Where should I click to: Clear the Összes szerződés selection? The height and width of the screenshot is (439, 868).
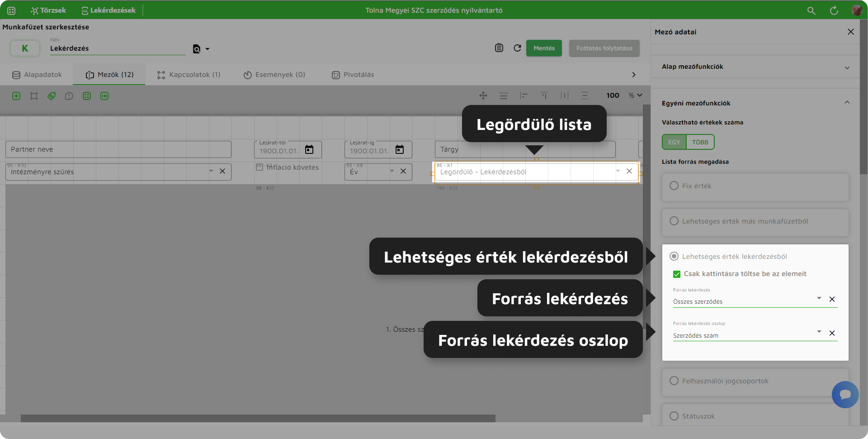pos(832,299)
